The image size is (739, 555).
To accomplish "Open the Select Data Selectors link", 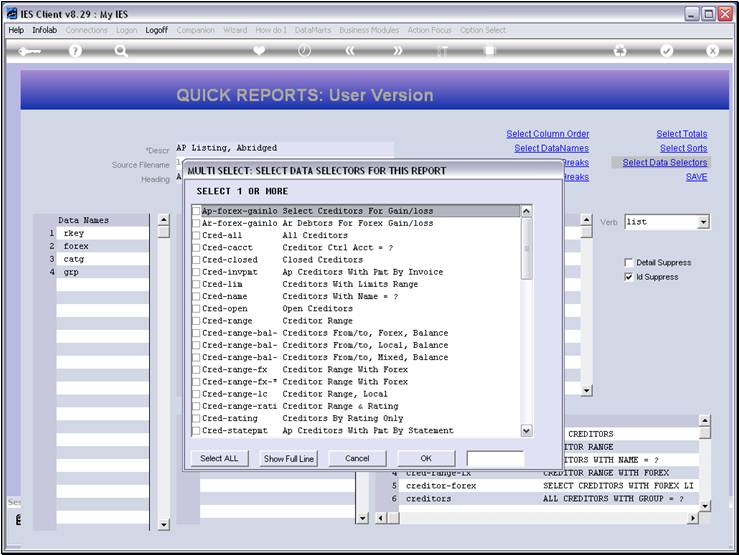I will [665, 163].
